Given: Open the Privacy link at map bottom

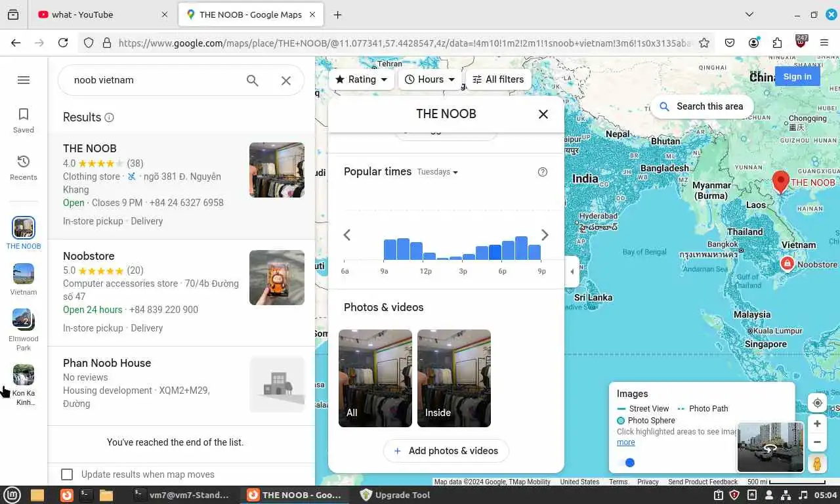Looking at the screenshot, I should click(x=648, y=482).
